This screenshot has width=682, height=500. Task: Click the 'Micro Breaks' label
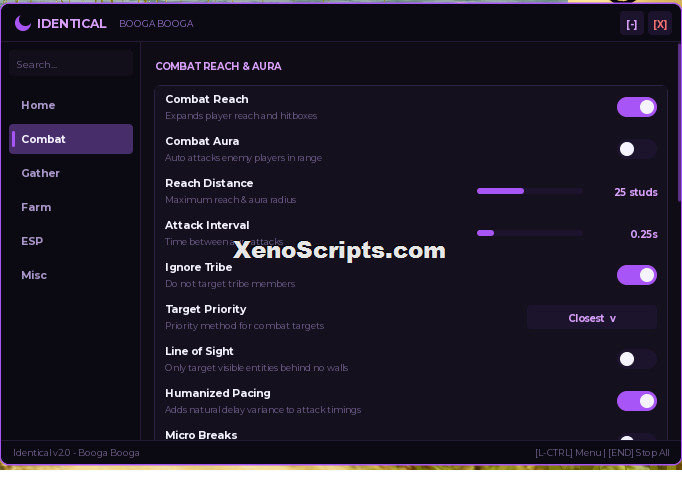click(x=201, y=435)
